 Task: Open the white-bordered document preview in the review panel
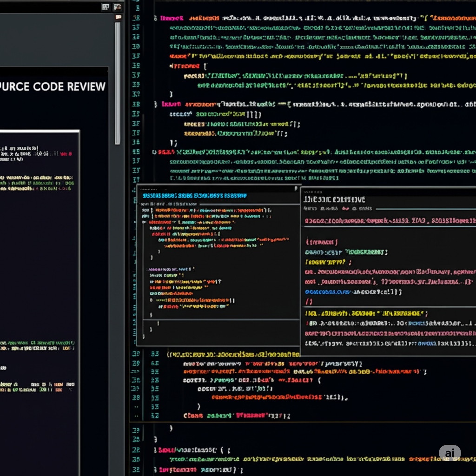pyautogui.click(x=40, y=303)
